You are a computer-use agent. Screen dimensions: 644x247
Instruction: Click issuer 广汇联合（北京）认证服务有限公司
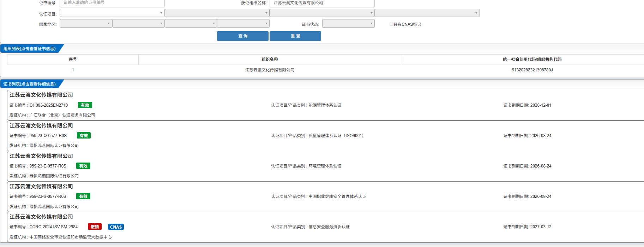click(62, 115)
